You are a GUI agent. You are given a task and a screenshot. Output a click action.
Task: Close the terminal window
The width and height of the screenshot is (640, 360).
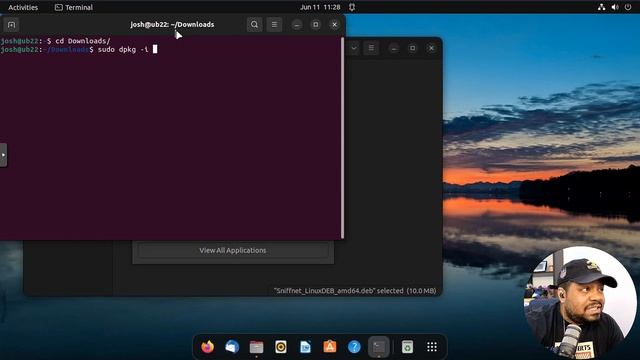tap(334, 24)
